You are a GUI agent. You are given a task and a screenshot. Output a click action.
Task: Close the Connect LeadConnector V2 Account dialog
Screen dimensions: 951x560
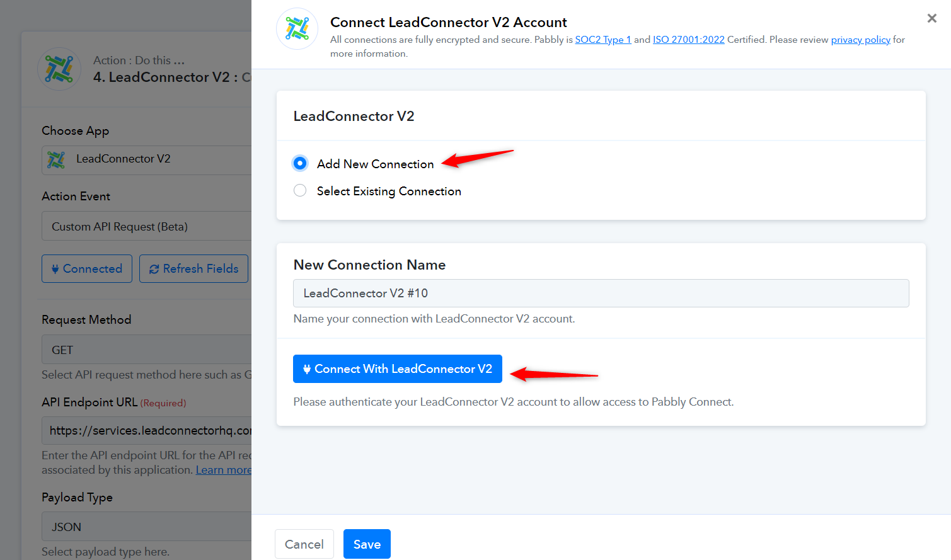click(931, 18)
